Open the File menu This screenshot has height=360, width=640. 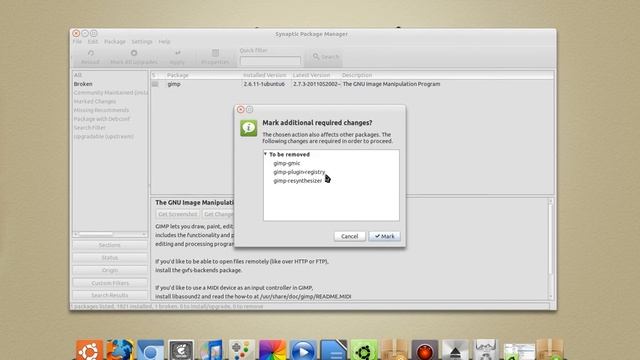(77, 42)
